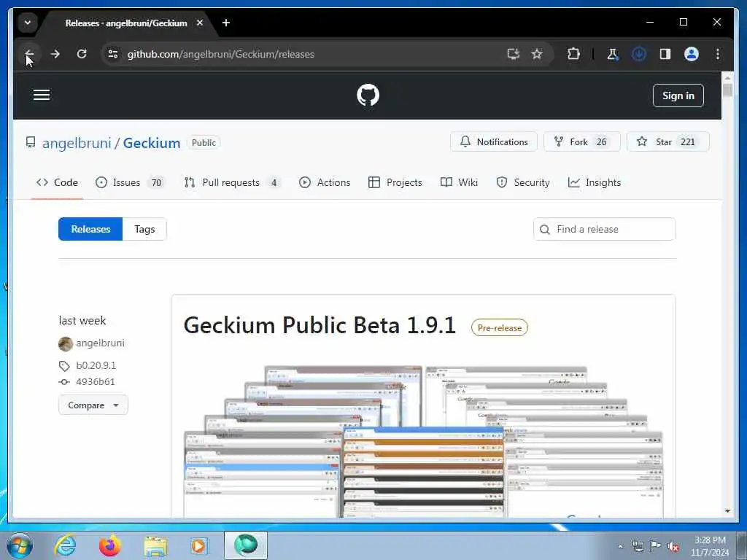Screen dimensions: 747x560
Task: Select the Releases toggle button
Action: click(x=90, y=229)
